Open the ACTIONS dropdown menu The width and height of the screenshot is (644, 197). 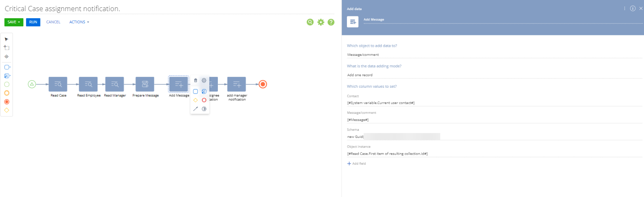click(79, 22)
